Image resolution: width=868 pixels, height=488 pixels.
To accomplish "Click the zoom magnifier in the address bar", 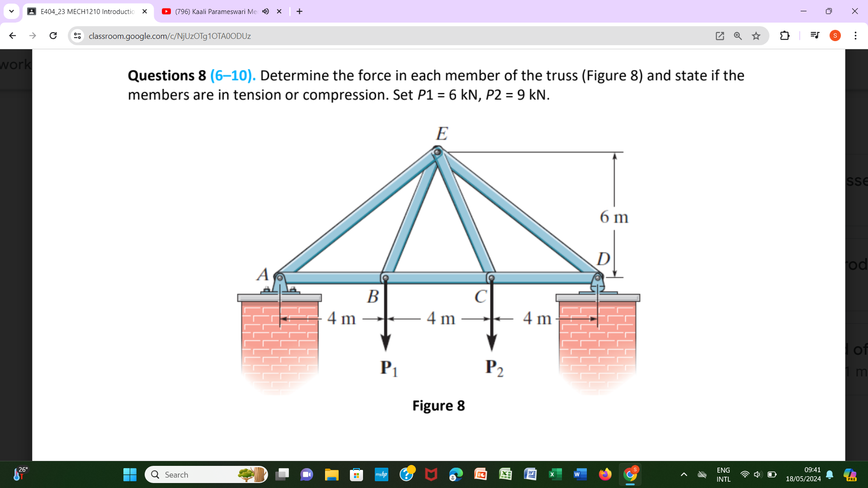I will tap(738, 36).
